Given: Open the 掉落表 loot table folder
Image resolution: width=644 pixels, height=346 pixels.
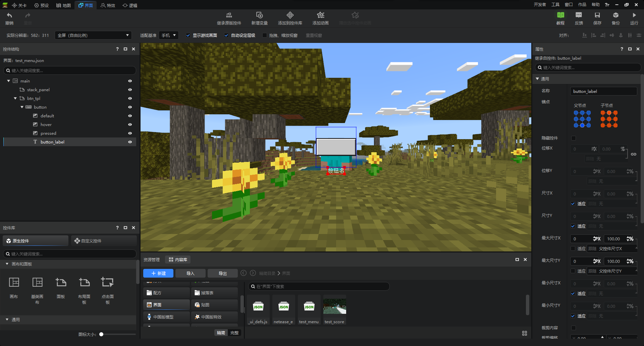Looking at the screenshot, I should pos(215,293).
